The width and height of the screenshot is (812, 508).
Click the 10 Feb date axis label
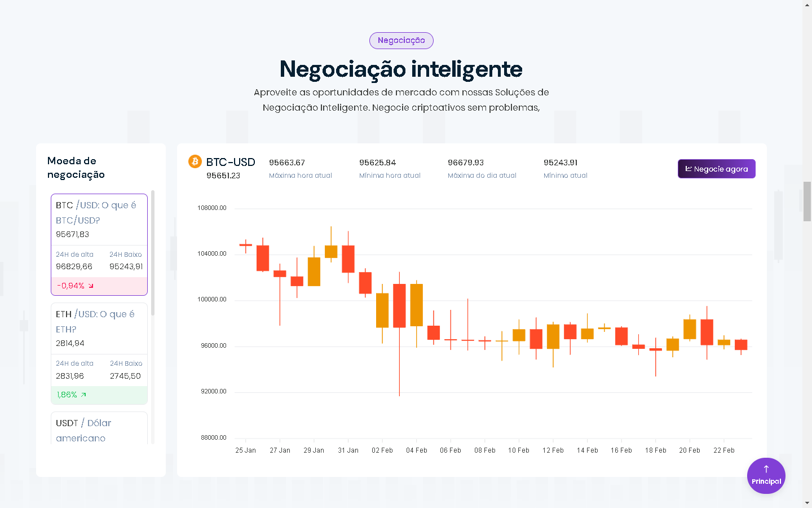tap(519, 450)
